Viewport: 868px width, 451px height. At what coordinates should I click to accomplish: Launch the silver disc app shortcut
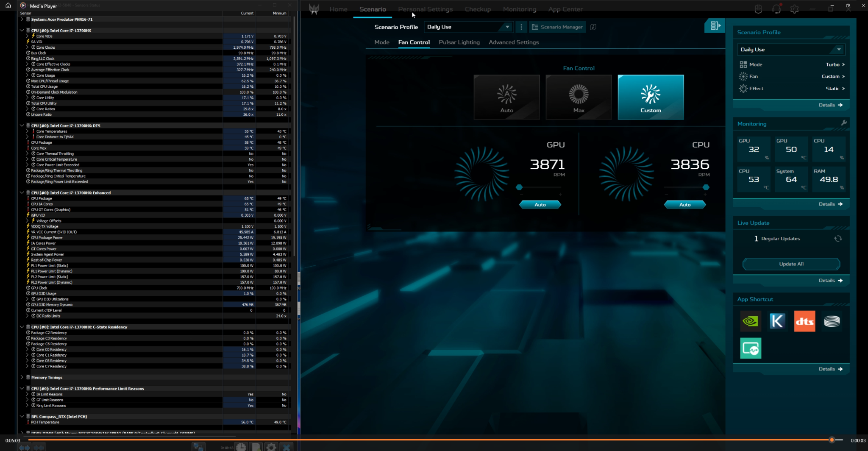pyautogui.click(x=832, y=321)
